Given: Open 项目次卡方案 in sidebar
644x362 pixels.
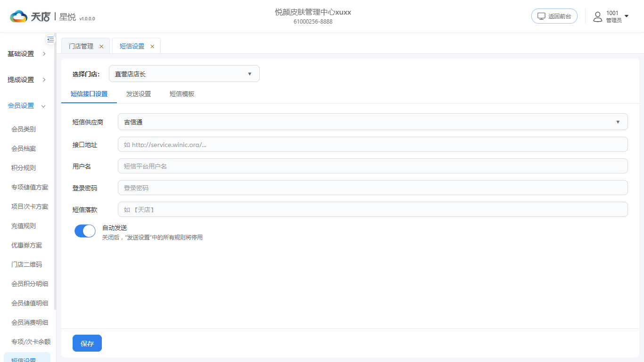Looking at the screenshot, I should [x=30, y=206].
